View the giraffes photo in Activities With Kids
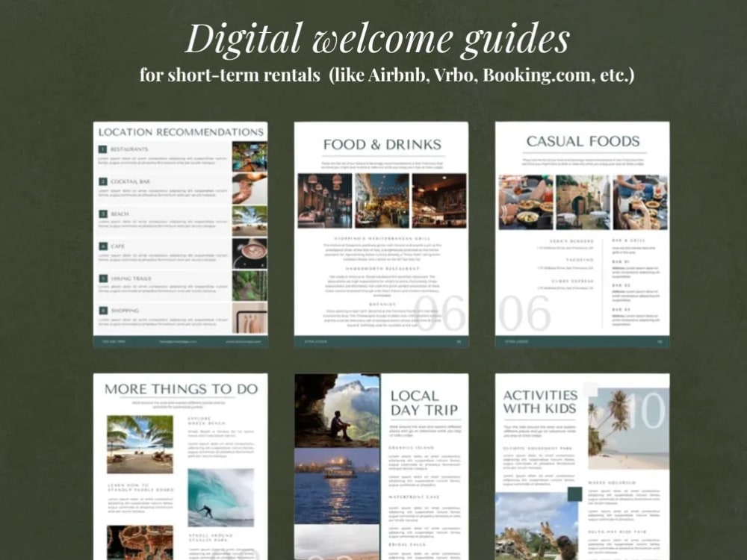Screen dimensions: 747x560 point(536,526)
